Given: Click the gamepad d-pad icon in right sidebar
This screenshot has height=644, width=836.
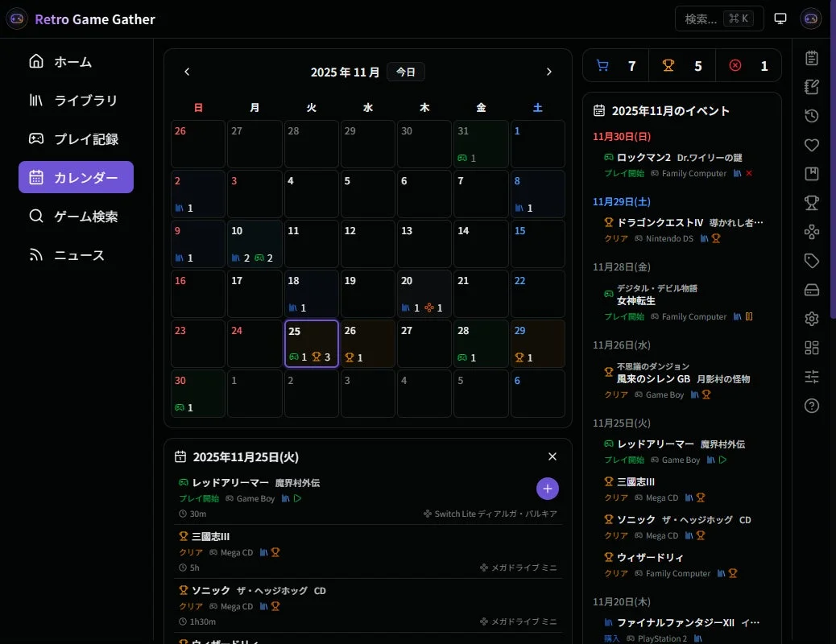Looking at the screenshot, I should click(811, 232).
